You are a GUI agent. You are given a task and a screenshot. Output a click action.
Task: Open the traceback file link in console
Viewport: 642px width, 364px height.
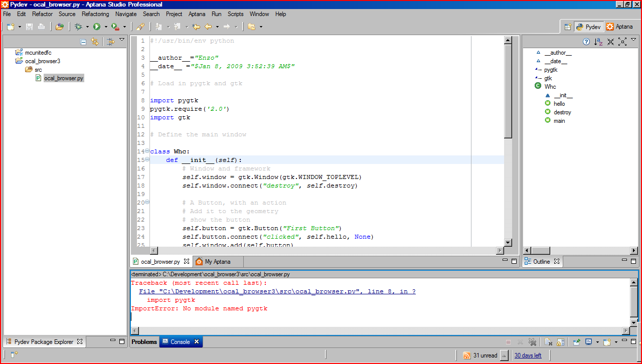pyautogui.click(x=277, y=292)
